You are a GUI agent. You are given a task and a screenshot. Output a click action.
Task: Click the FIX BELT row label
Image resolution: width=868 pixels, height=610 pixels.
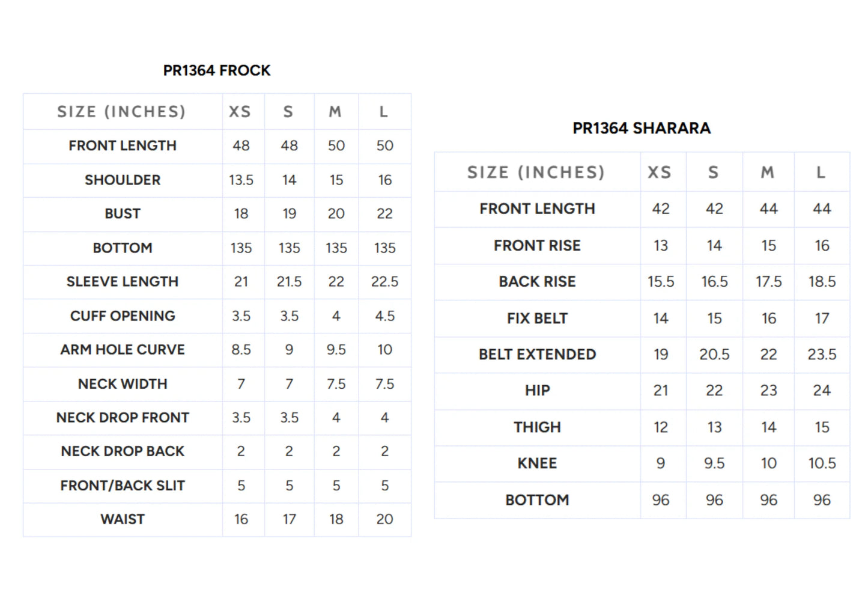(537, 318)
